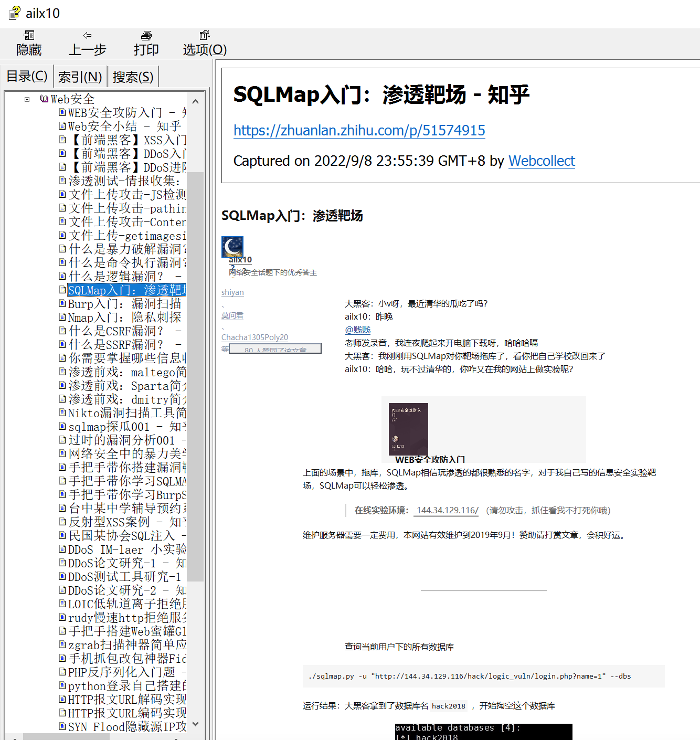Open the 144.34.129.116 lab environment link
700x740 pixels.
[447, 510]
